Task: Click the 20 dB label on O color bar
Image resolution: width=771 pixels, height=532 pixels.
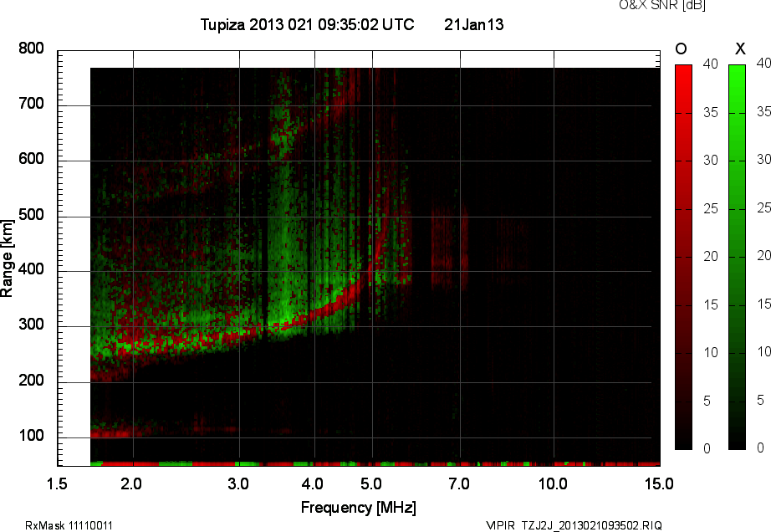Action: [x=711, y=256]
